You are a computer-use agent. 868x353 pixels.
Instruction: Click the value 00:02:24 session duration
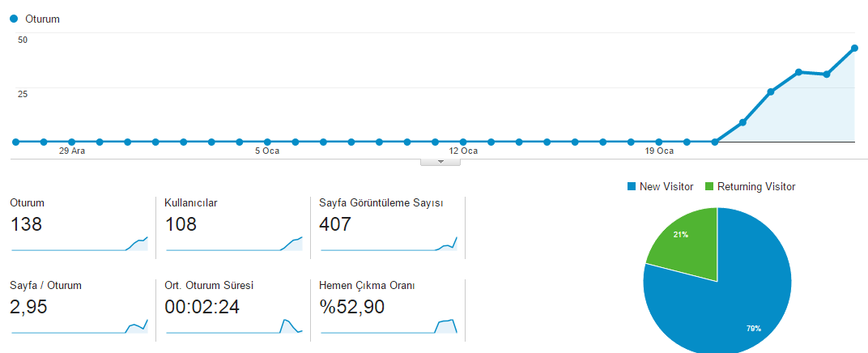pyautogui.click(x=202, y=307)
